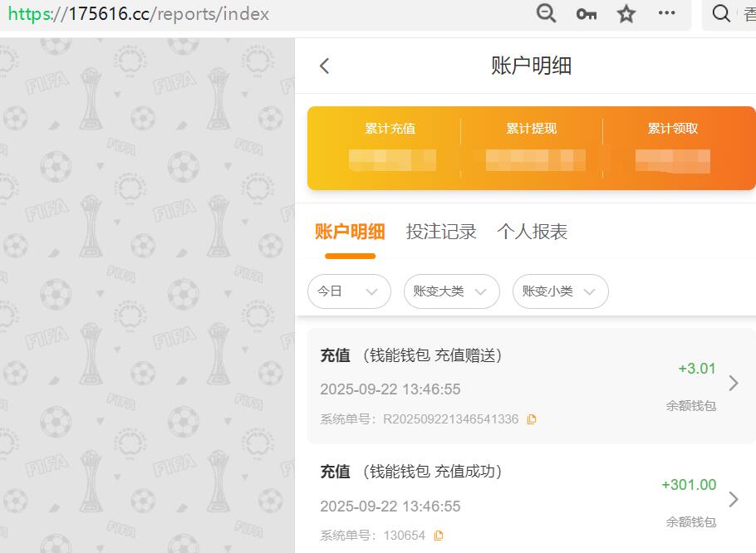
Task: Switch to the 个人报表 tab
Action: (534, 232)
